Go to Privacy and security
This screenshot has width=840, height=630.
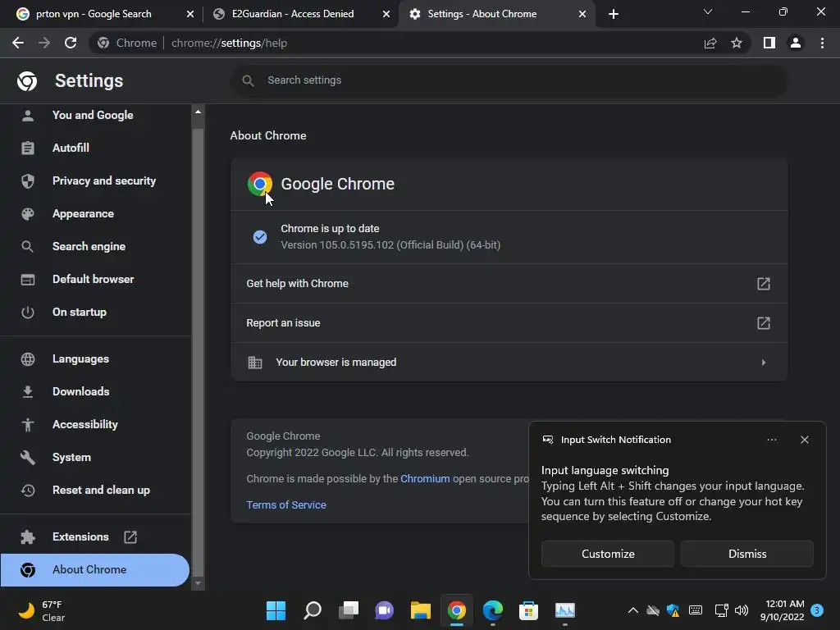click(104, 181)
